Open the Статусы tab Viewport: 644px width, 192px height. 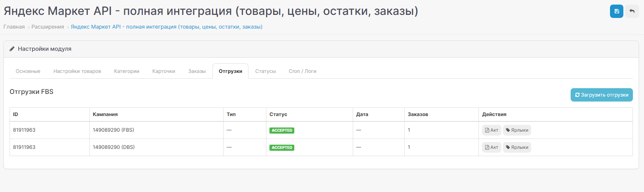[266, 71]
